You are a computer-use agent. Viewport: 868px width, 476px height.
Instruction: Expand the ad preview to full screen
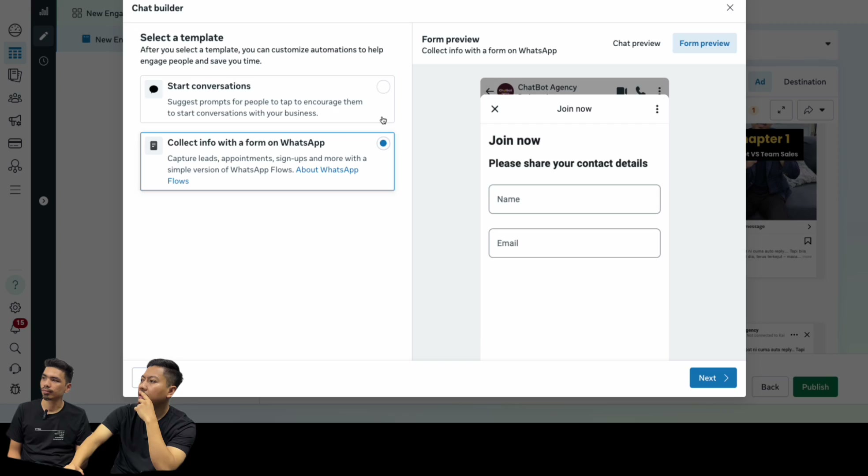(x=781, y=110)
